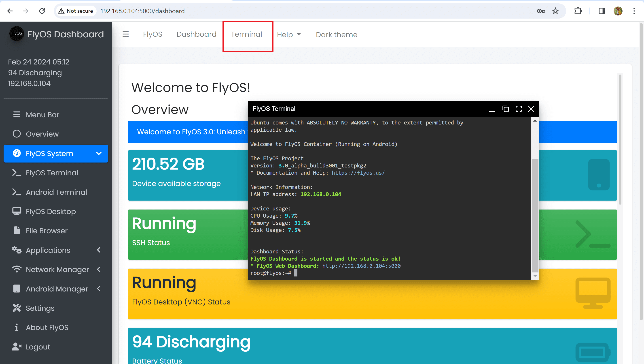
Task: Open About FlyOS page
Action: point(47,327)
